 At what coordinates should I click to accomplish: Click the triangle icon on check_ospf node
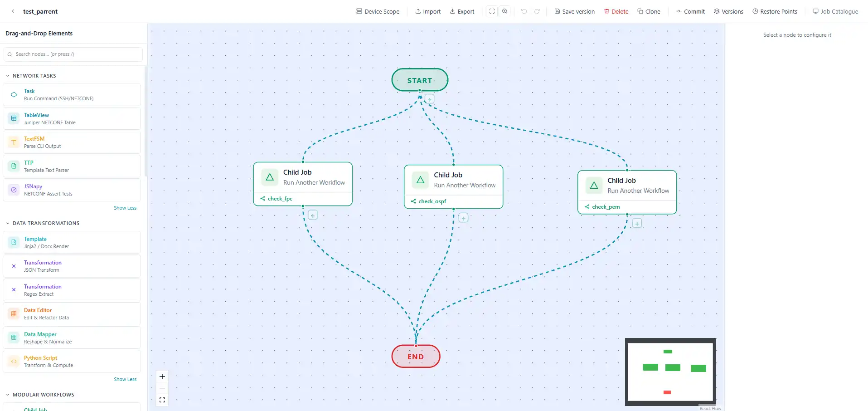pyautogui.click(x=420, y=180)
